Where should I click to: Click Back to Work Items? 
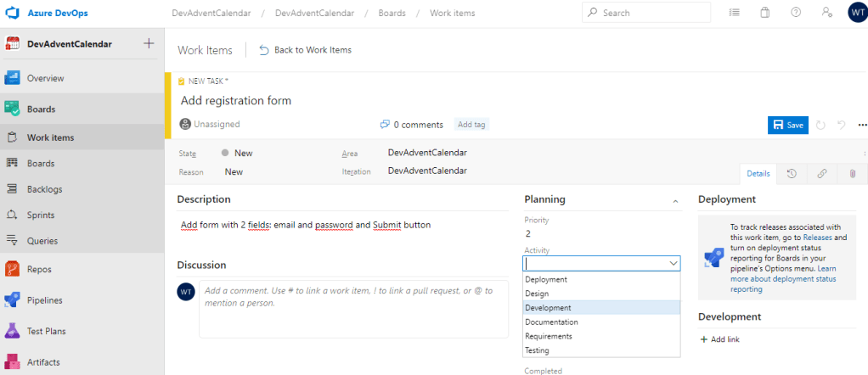[305, 50]
